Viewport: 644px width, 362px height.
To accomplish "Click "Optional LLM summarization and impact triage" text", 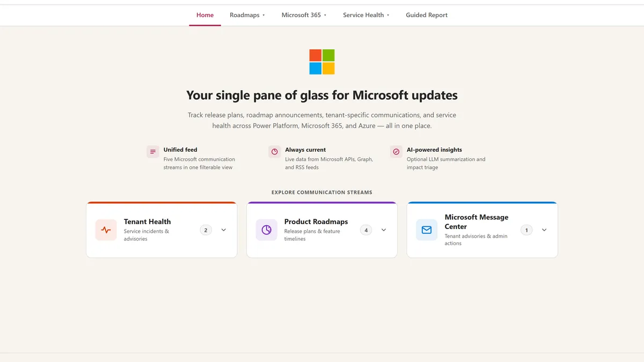I will pos(446,163).
